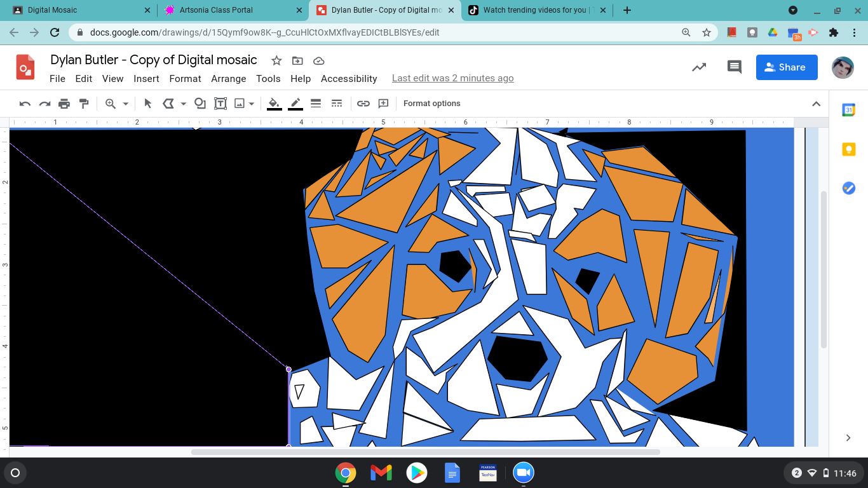Open the line weight options
The width and height of the screenshot is (868, 488).
316,104
